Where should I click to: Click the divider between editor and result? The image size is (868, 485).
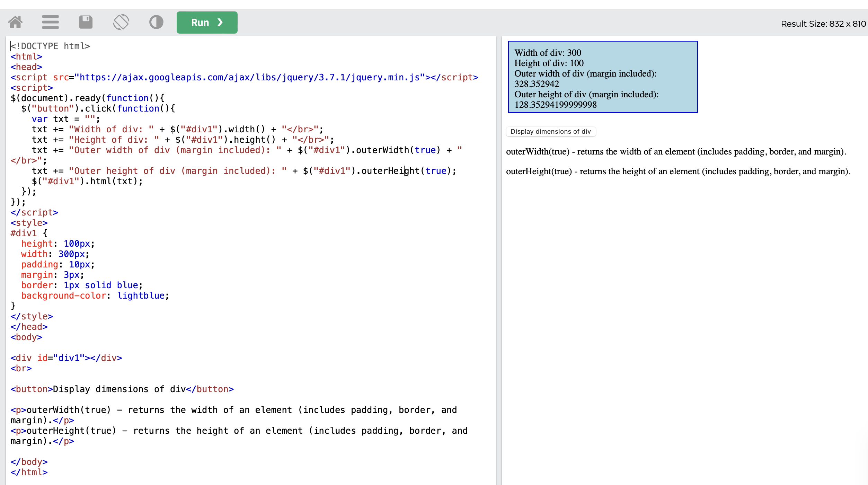tap(499, 260)
